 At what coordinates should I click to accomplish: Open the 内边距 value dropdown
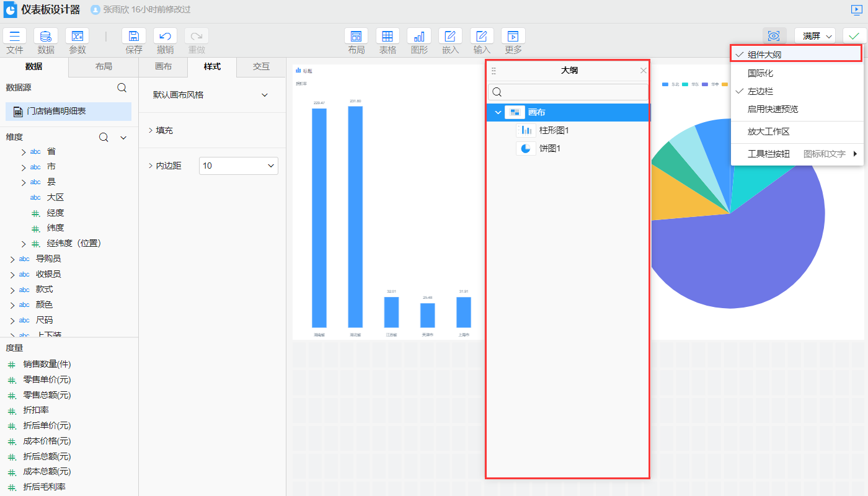239,166
